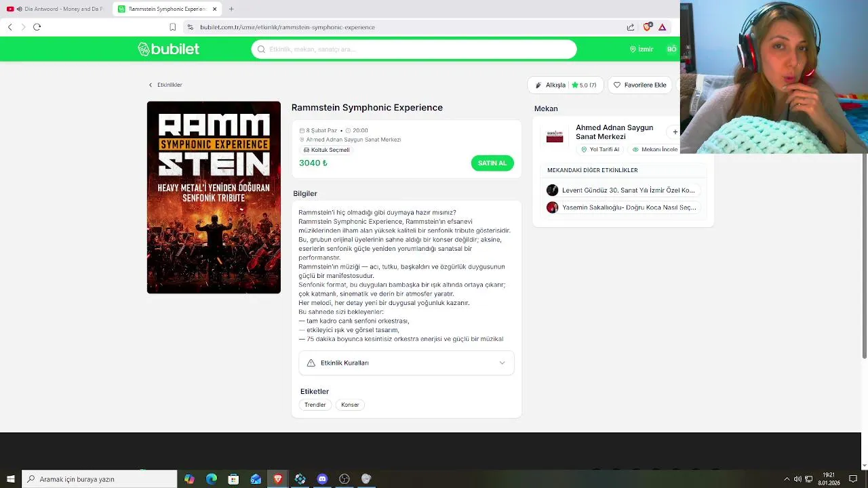This screenshot has height=488, width=868.
Task: Open a new tab with the plus icon
Action: [x=231, y=9]
